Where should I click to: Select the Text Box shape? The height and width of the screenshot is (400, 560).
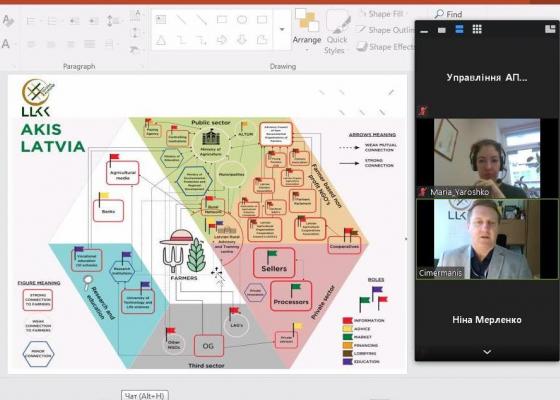click(x=161, y=19)
